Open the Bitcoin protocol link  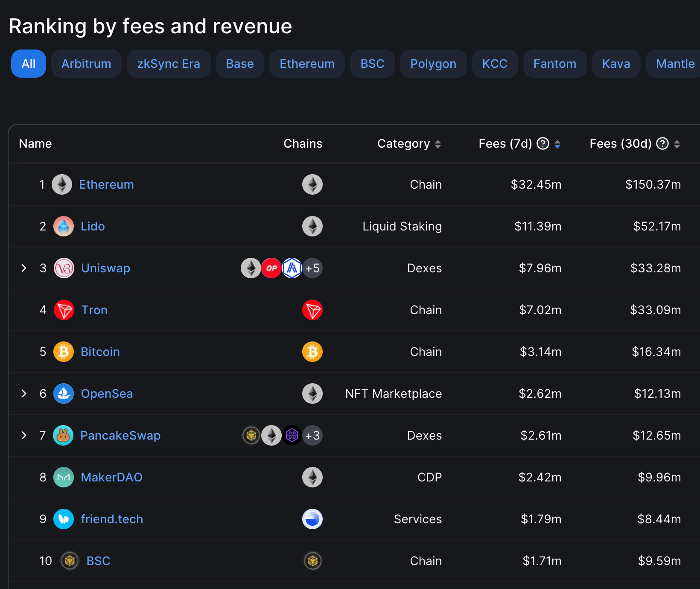100,352
